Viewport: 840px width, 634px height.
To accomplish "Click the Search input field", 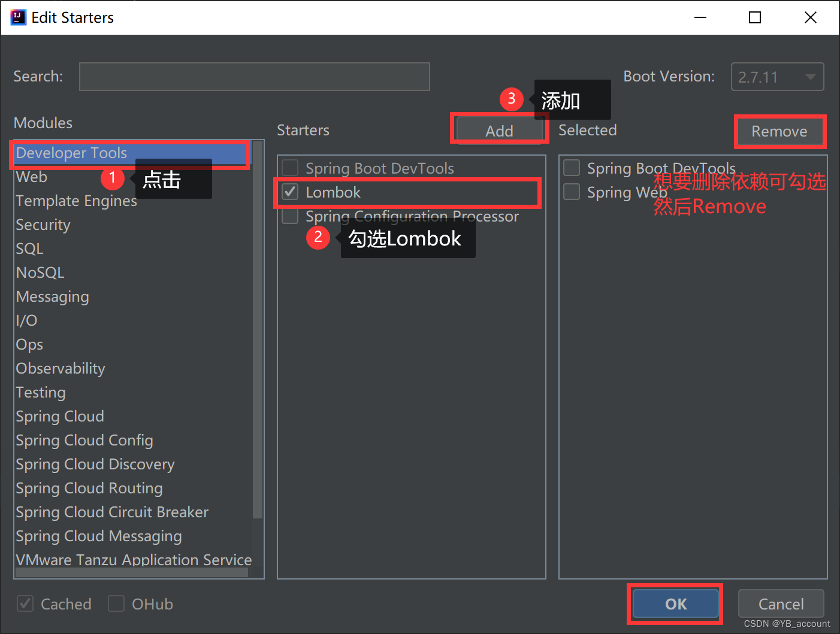I will click(x=255, y=77).
